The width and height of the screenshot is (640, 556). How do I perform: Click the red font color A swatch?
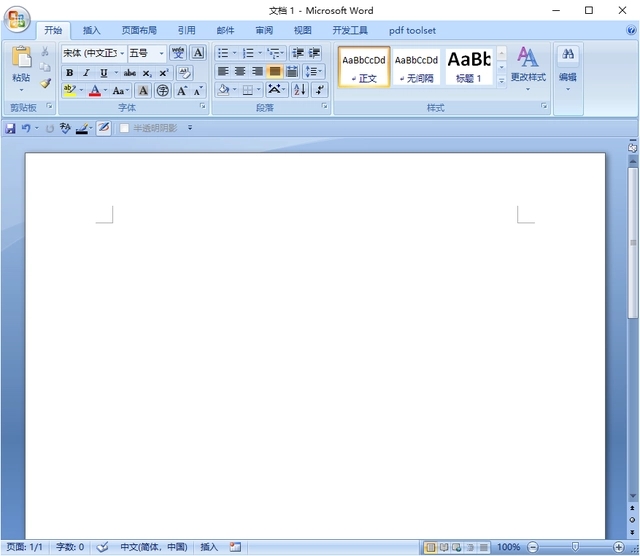[x=94, y=91]
